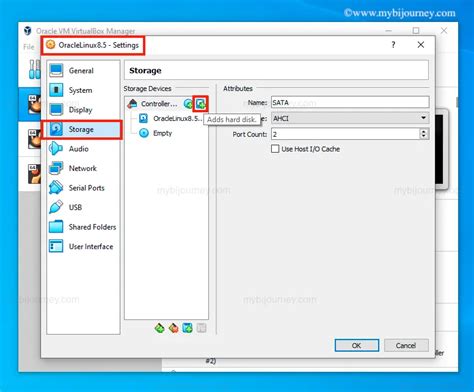Image resolution: width=474 pixels, height=392 pixels.
Task: Open the Audio settings page
Action: coord(83,149)
